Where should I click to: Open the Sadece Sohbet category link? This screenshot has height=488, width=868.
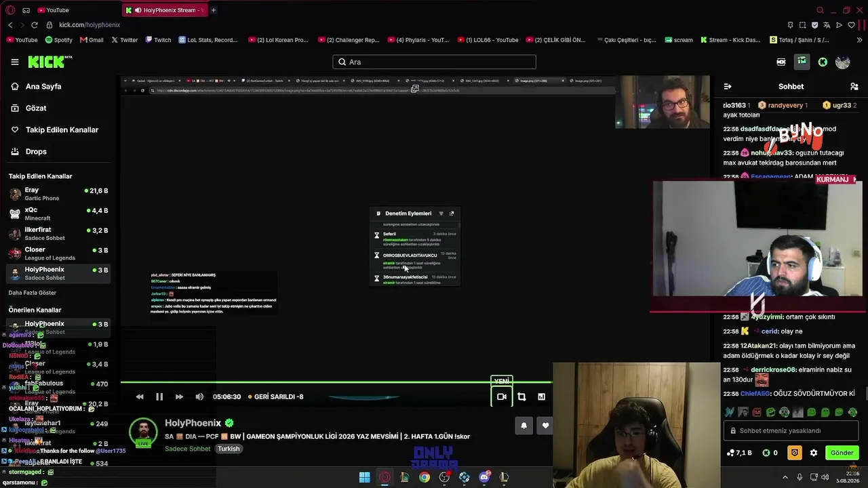[188, 449]
